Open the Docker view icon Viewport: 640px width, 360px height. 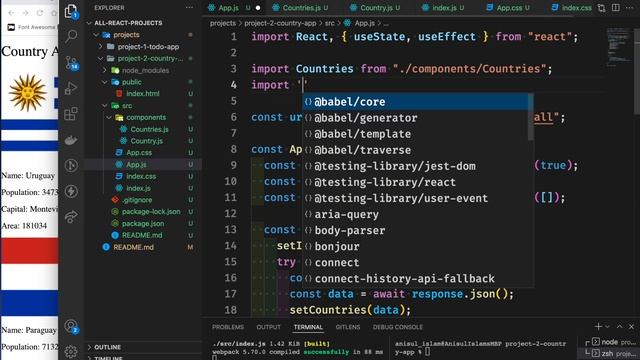tap(71, 140)
